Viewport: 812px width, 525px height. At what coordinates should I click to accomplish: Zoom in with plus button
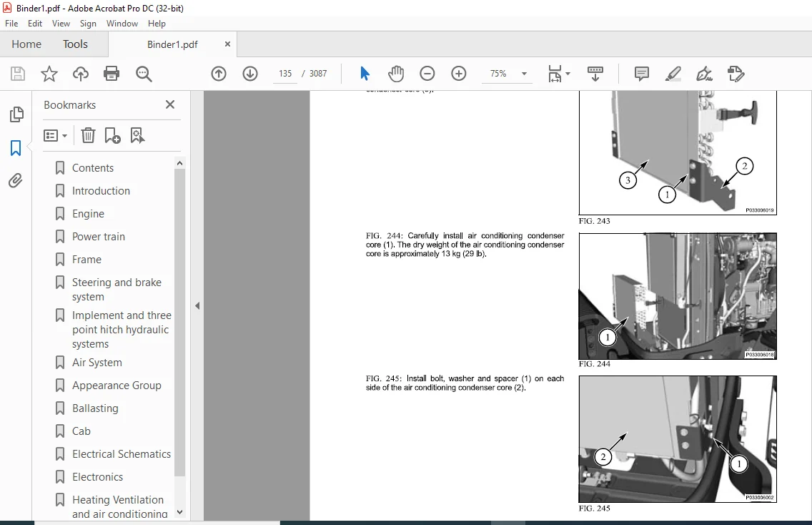pyautogui.click(x=459, y=74)
